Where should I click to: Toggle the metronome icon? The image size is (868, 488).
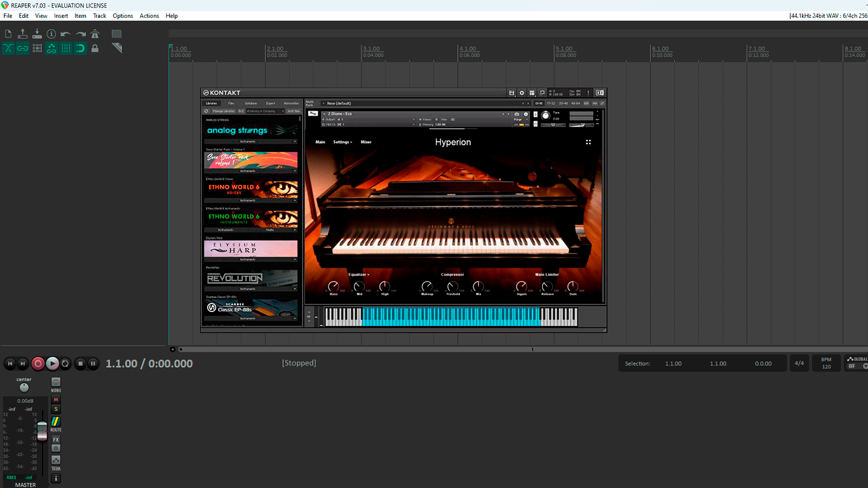click(x=95, y=34)
